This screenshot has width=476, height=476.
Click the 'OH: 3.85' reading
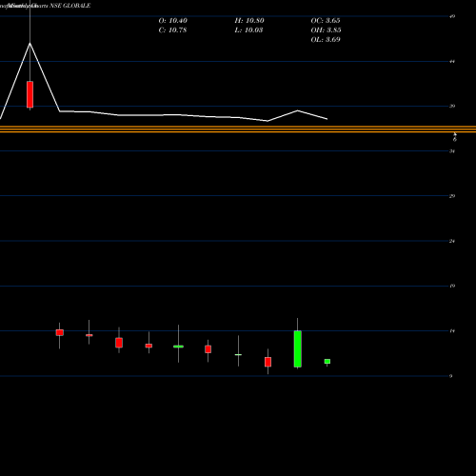[x=326, y=30]
